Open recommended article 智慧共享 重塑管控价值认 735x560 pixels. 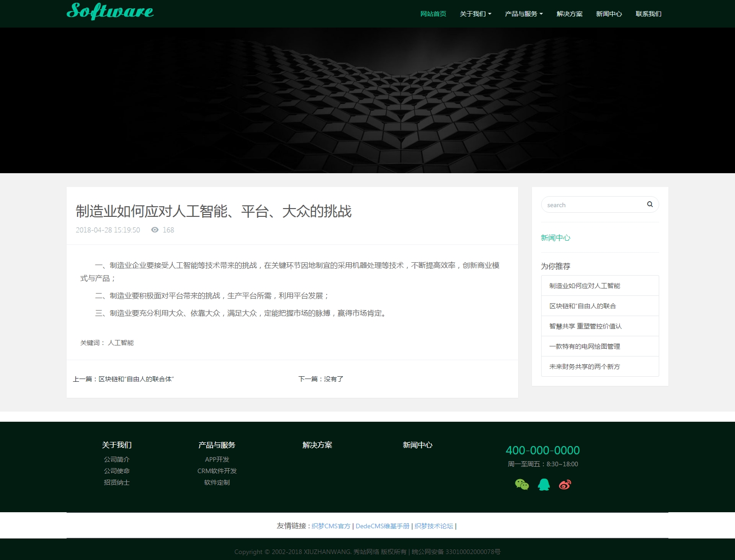click(585, 326)
